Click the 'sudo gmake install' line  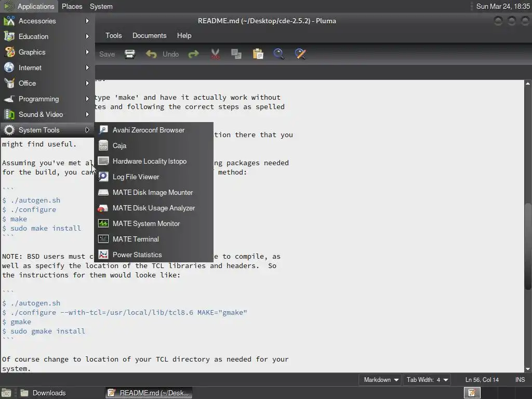click(44, 331)
